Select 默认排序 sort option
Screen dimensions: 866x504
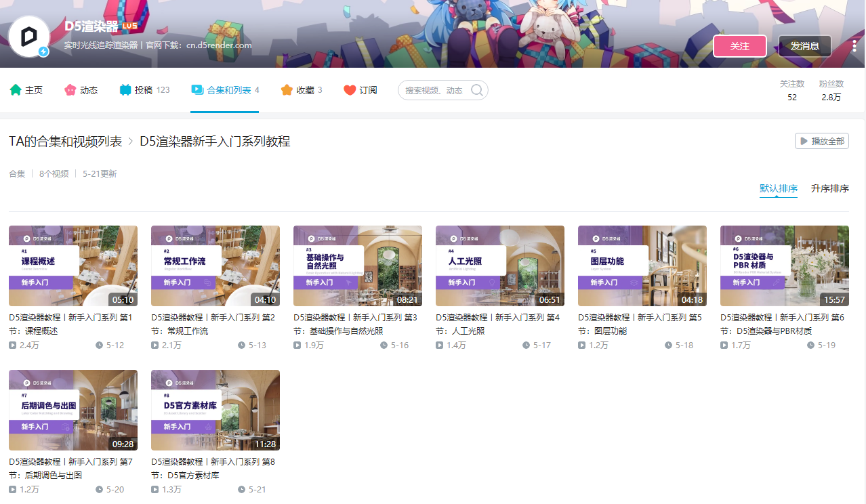coord(779,188)
